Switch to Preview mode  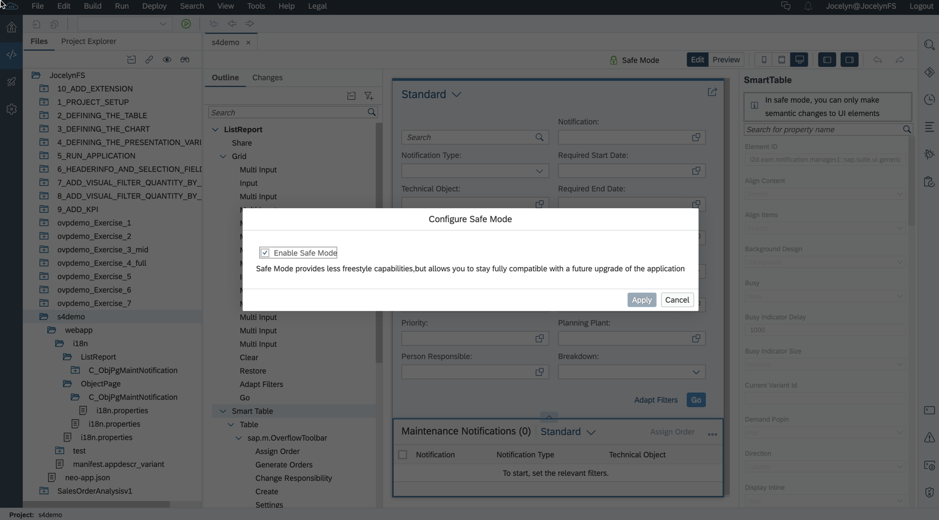click(x=726, y=60)
